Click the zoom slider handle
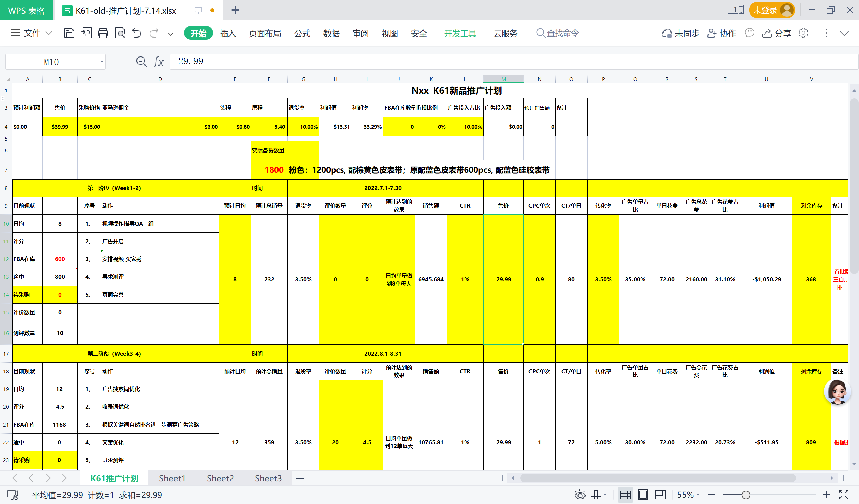 tap(746, 495)
